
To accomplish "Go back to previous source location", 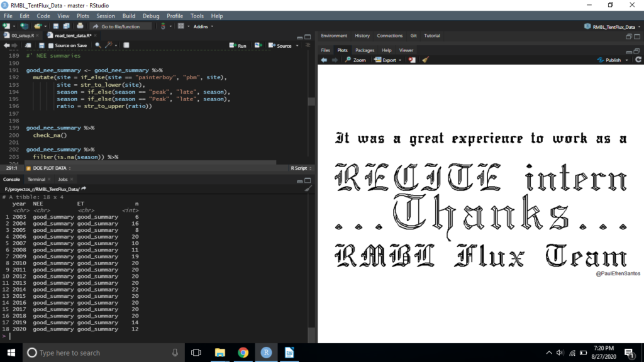I will [6, 45].
